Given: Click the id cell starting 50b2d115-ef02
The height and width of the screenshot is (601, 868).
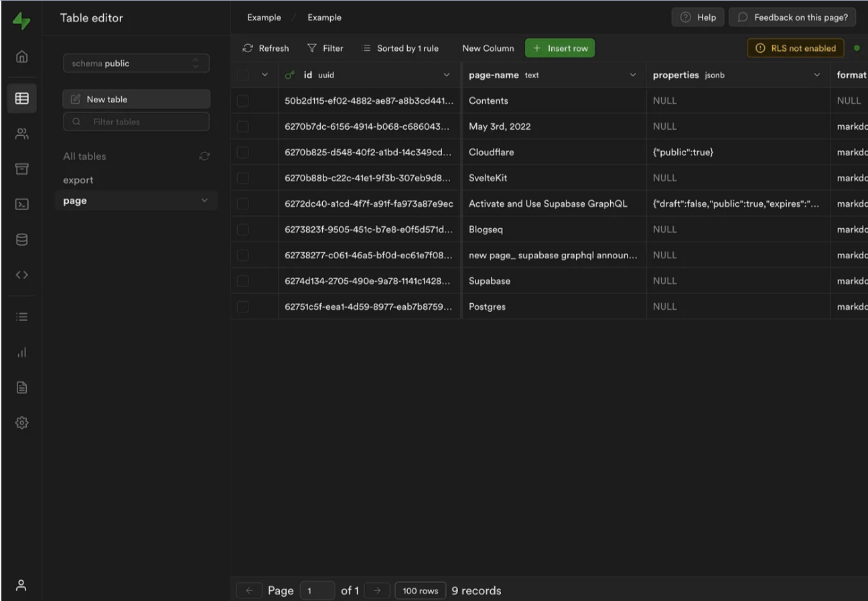Looking at the screenshot, I should coord(370,101).
